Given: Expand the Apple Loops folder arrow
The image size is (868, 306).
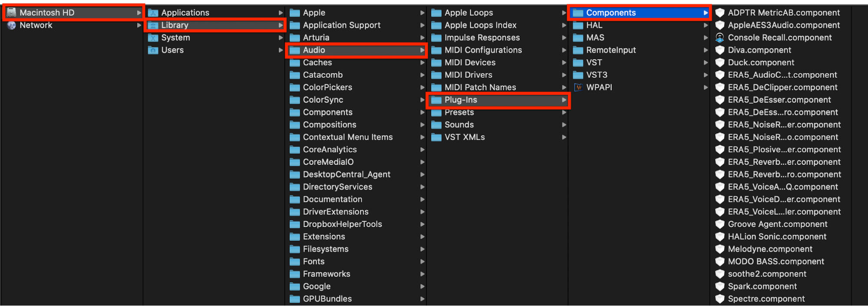Looking at the screenshot, I should pyautogui.click(x=564, y=13).
